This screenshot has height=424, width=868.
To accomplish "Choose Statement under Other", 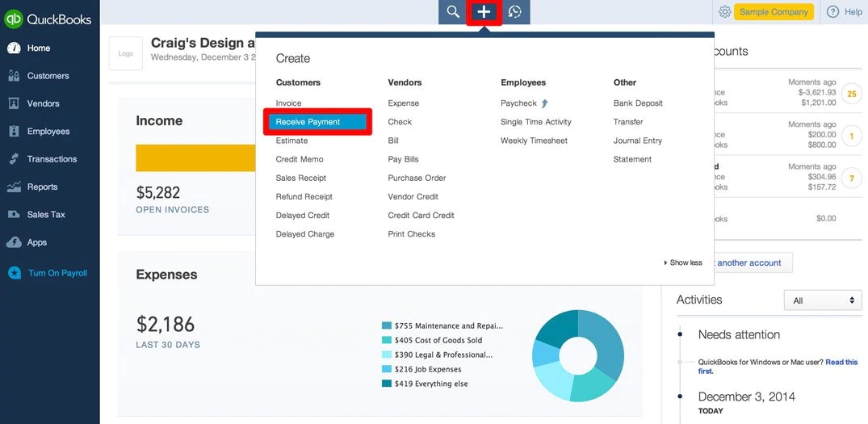I will 632,159.
